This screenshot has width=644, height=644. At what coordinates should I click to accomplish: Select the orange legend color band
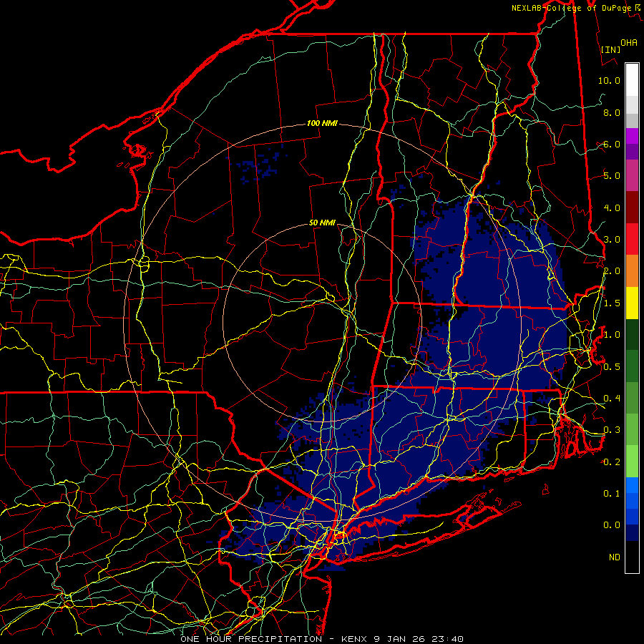(x=632, y=271)
